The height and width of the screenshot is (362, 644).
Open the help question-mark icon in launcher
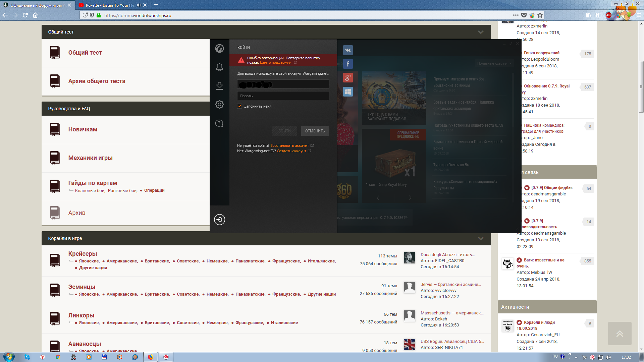219,123
